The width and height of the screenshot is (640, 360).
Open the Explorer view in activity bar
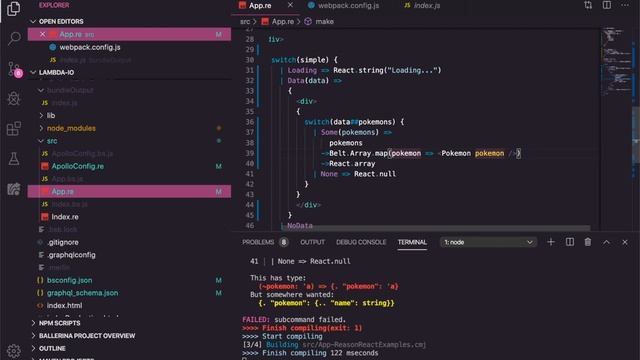[13, 9]
